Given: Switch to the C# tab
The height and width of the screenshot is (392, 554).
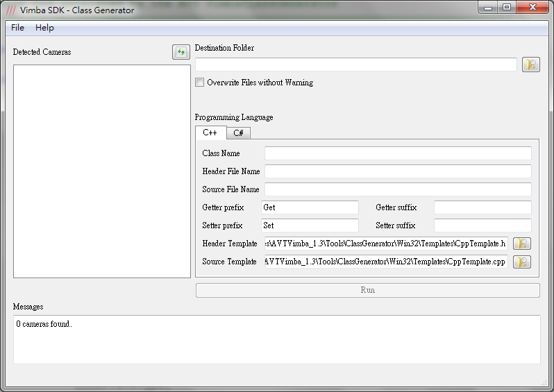Looking at the screenshot, I should tap(239, 133).
